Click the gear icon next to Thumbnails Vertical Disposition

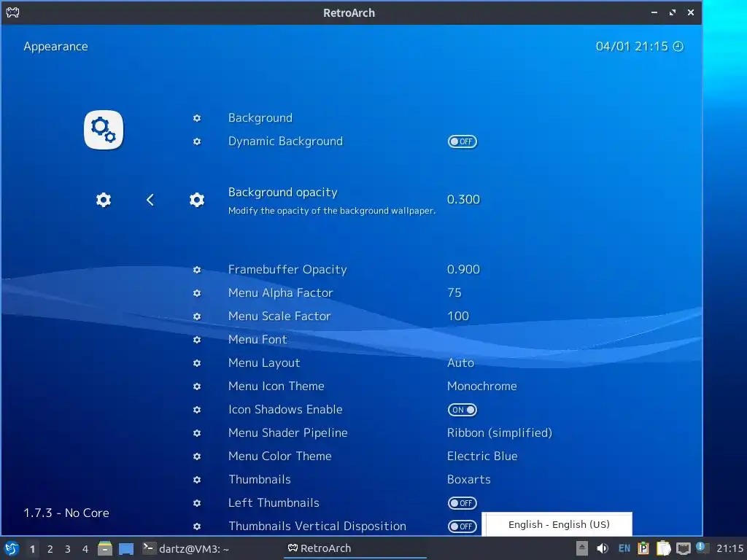point(197,526)
